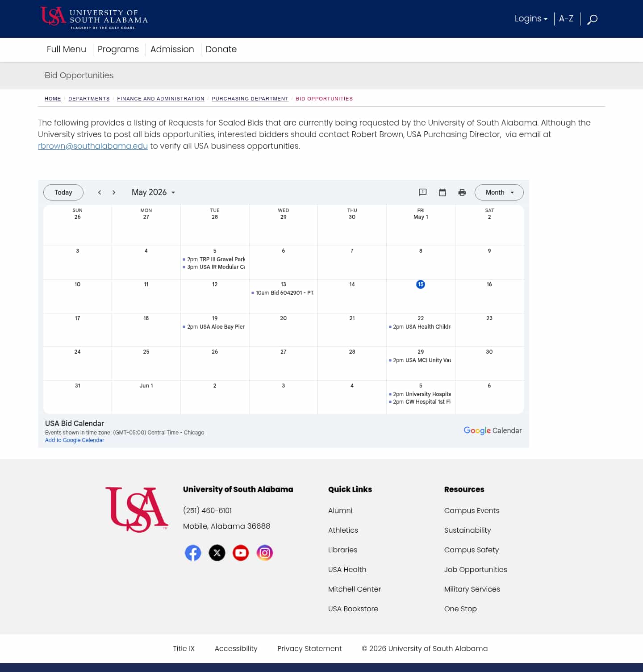Image resolution: width=643 pixels, height=672 pixels.
Task: Open the 3pm USA IR Modular event
Action: click(x=214, y=267)
